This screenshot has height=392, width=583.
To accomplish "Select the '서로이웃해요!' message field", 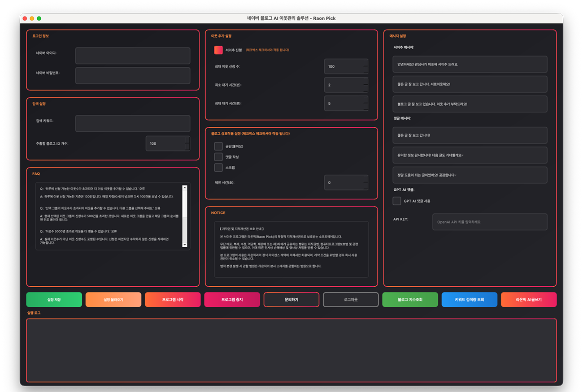I will pyautogui.click(x=470, y=84).
